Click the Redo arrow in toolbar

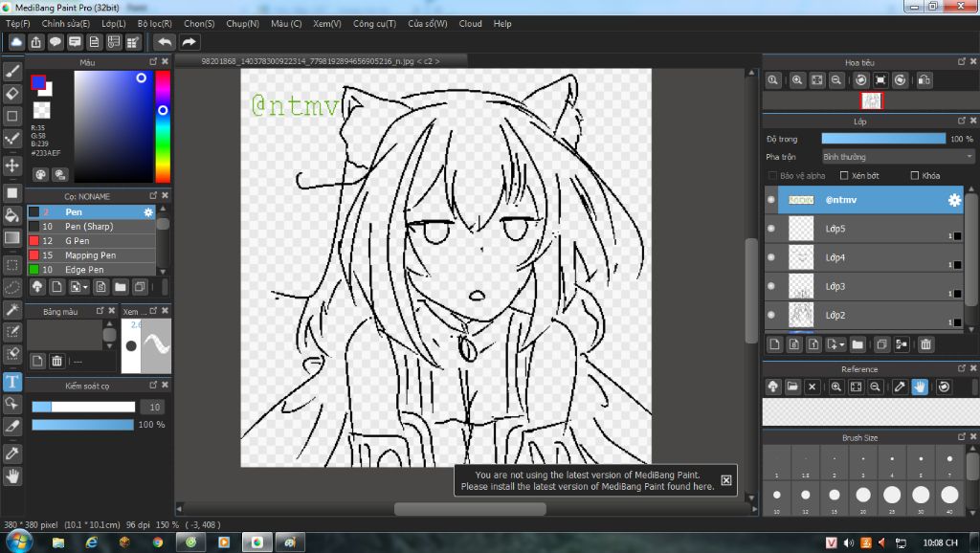click(189, 42)
